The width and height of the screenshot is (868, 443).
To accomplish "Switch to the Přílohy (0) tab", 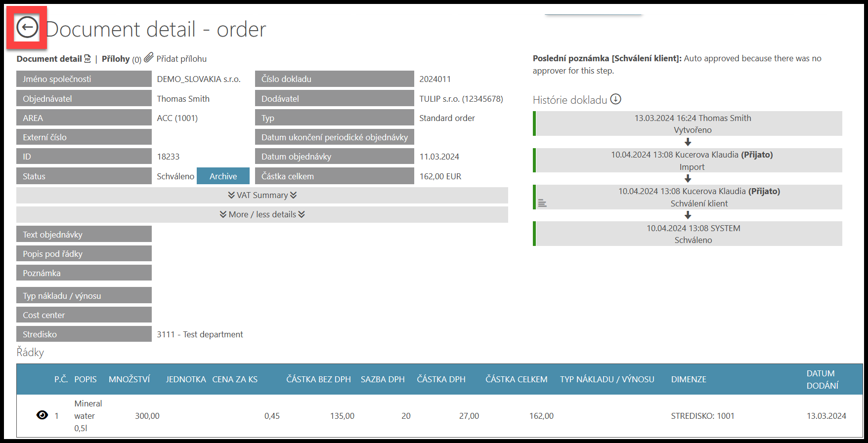I will tap(122, 59).
